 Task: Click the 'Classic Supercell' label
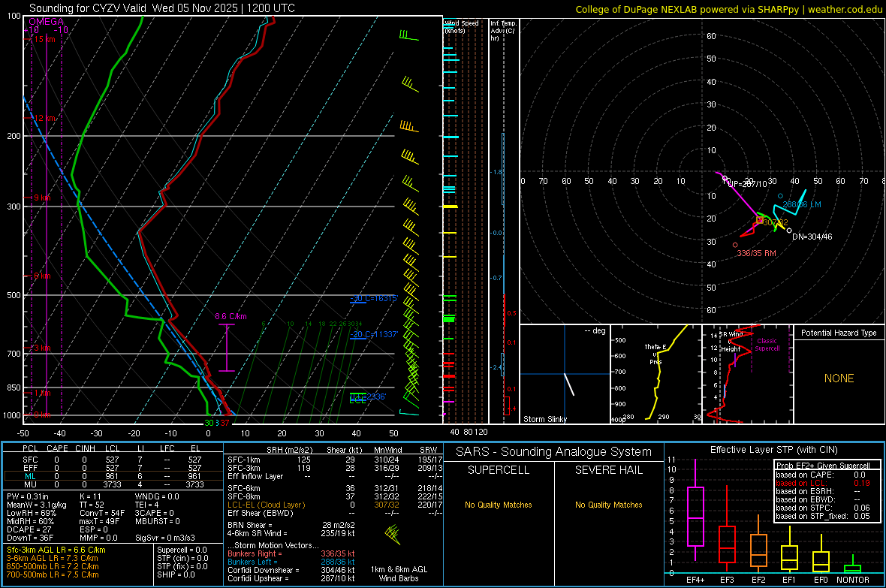click(767, 345)
